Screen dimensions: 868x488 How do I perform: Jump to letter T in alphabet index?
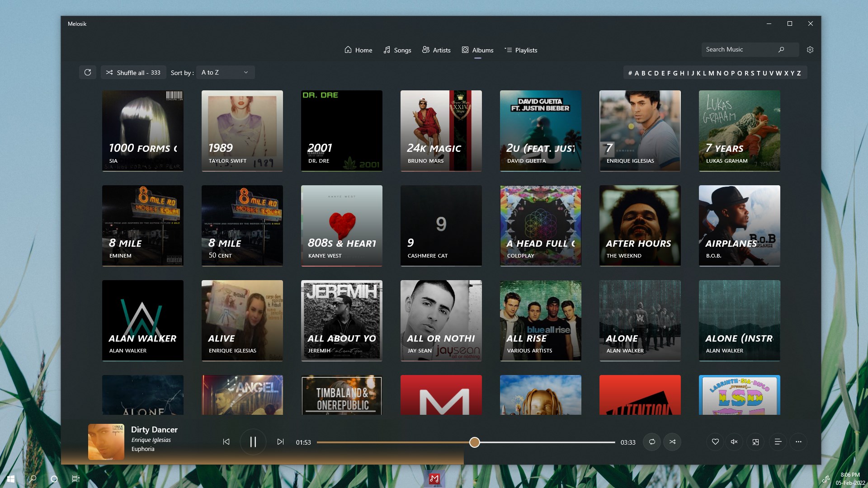click(759, 73)
